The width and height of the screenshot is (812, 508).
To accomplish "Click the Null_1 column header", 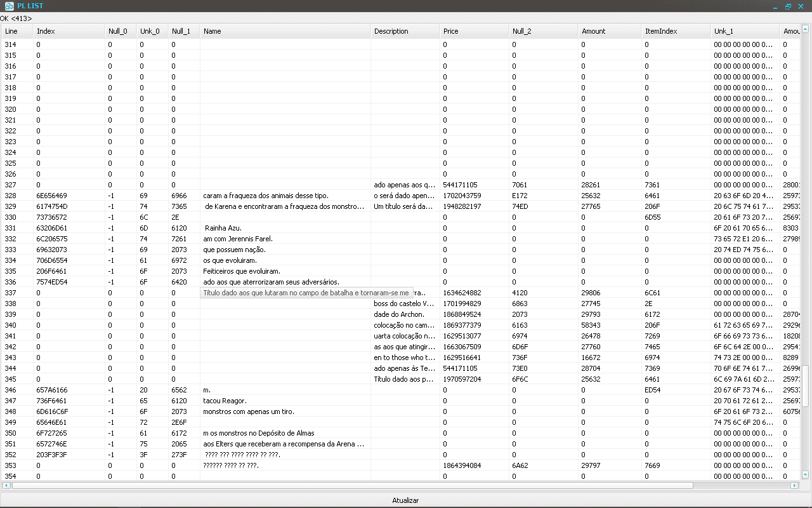I will (184, 31).
